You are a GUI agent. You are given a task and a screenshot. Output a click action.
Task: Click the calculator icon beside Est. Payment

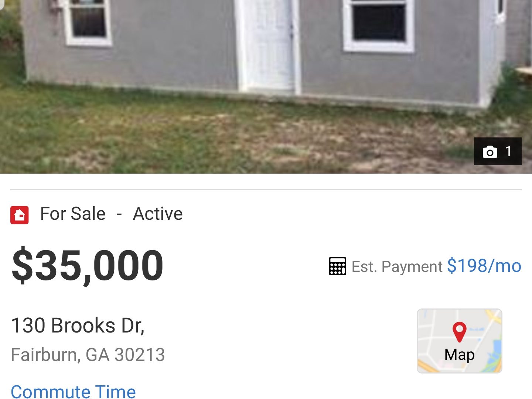[x=337, y=266]
